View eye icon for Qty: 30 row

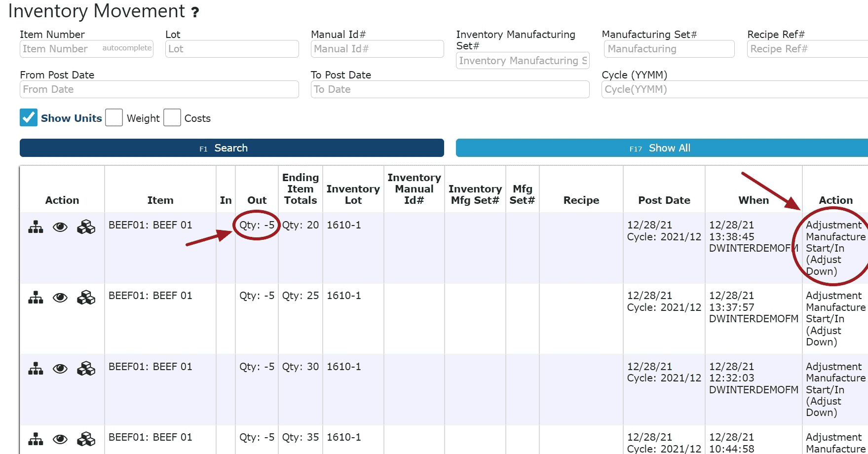pyautogui.click(x=60, y=369)
